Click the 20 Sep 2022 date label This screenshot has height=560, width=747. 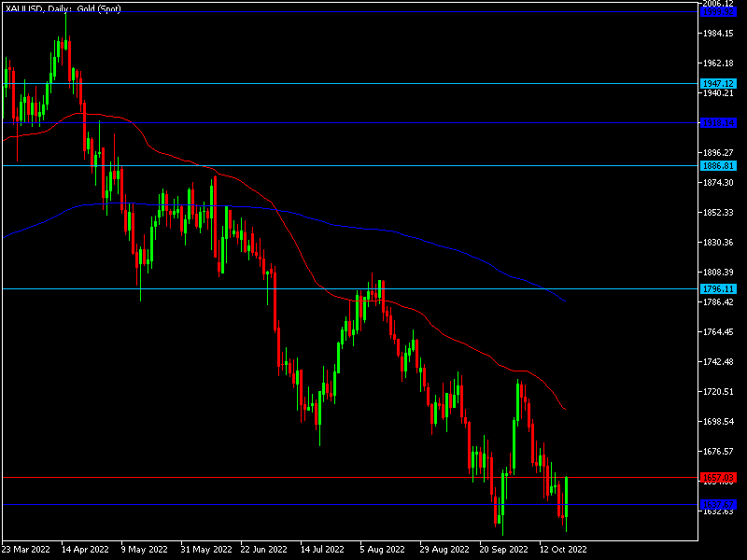coord(503,550)
